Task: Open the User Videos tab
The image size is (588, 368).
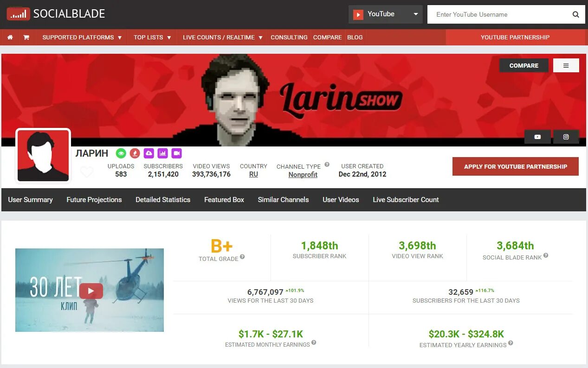Action: (341, 200)
